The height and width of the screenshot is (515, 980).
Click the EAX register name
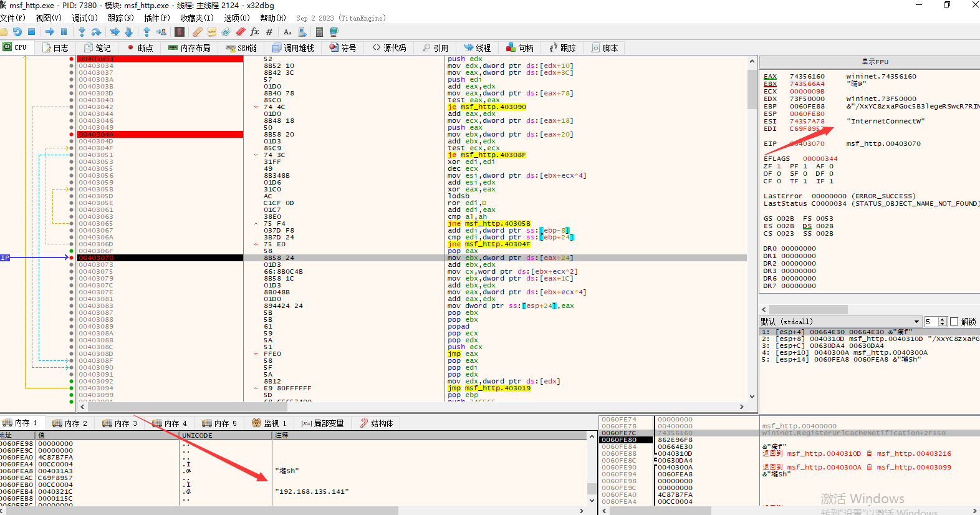(770, 77)
